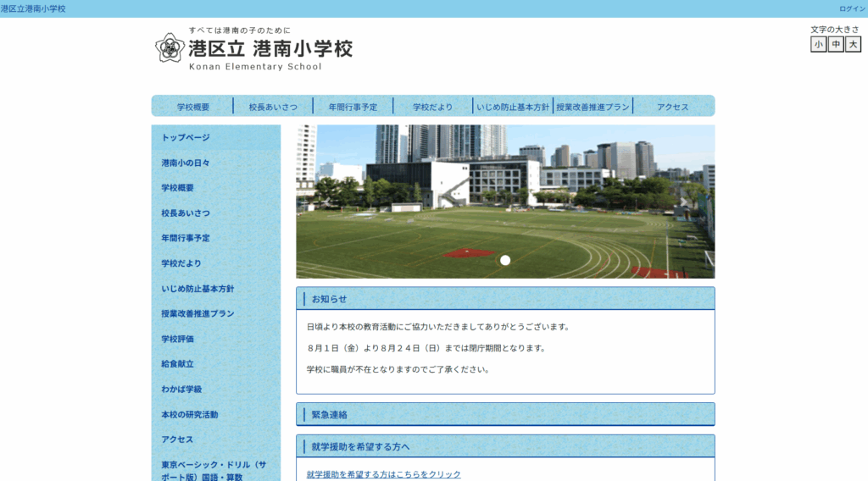The width and height of the screenshot is (868, 481).
Task: Open 本校の研究活動 in the sidebar
Action: point(216,415)
